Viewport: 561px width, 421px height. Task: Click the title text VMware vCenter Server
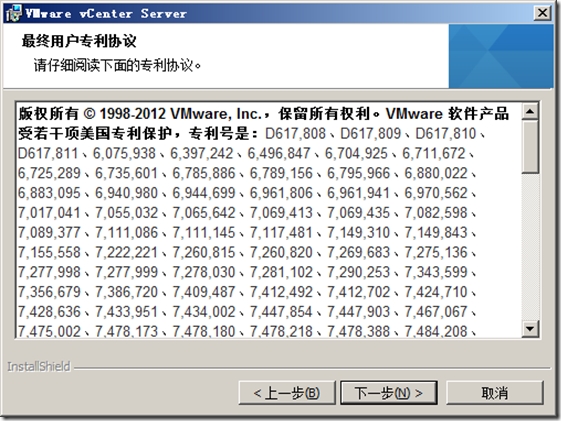pos(106,14)
